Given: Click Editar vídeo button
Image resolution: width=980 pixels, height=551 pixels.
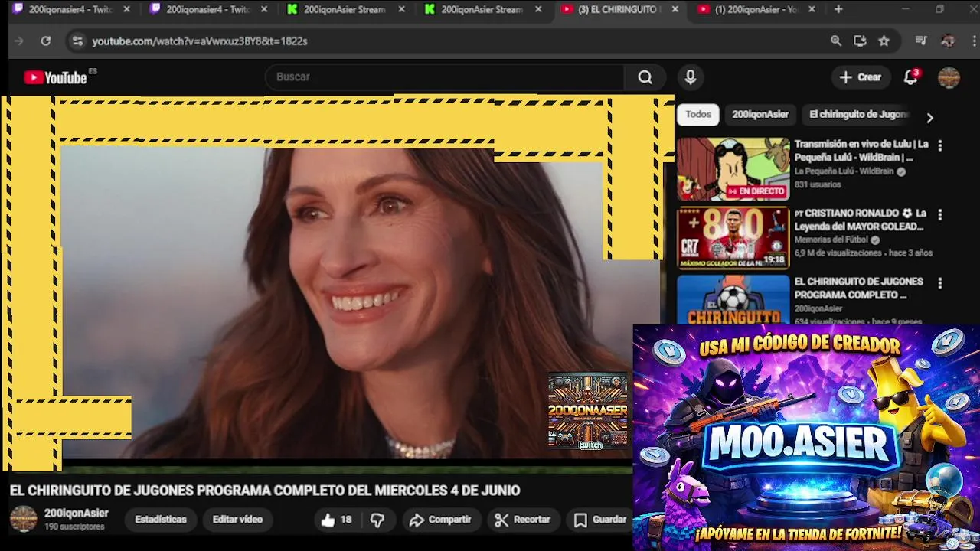Looking at the screenshot, I should coord(237,520).
